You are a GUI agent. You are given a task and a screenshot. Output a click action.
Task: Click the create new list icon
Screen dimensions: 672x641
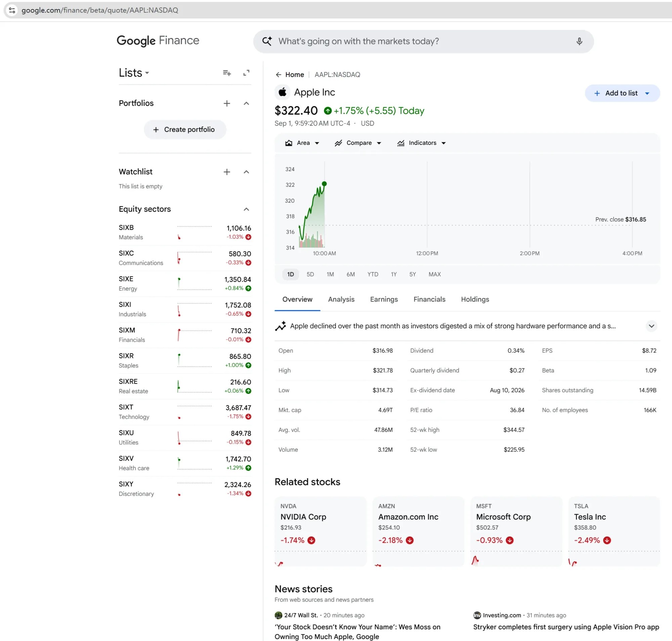pyautogui.click(x=227, y=73)
